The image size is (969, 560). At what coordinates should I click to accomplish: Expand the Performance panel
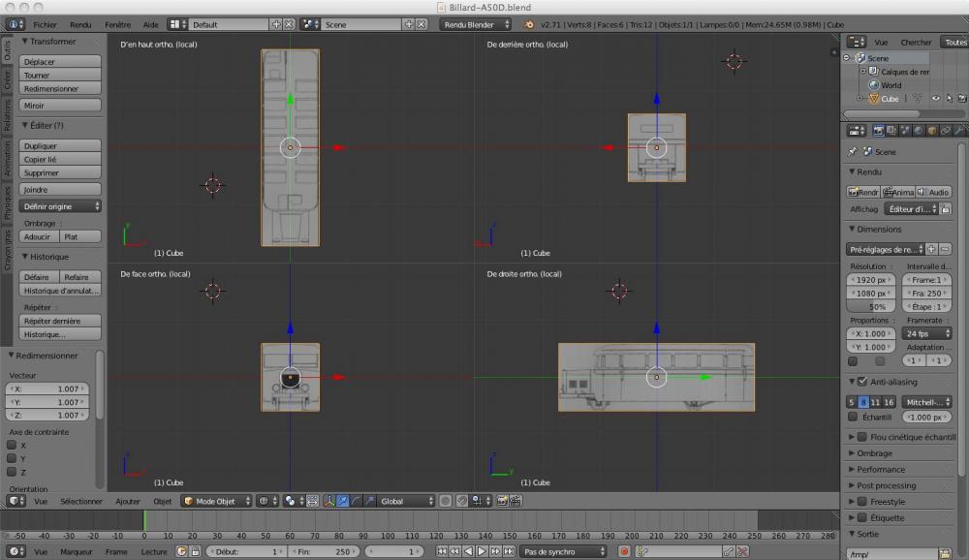tap(880, 470)
